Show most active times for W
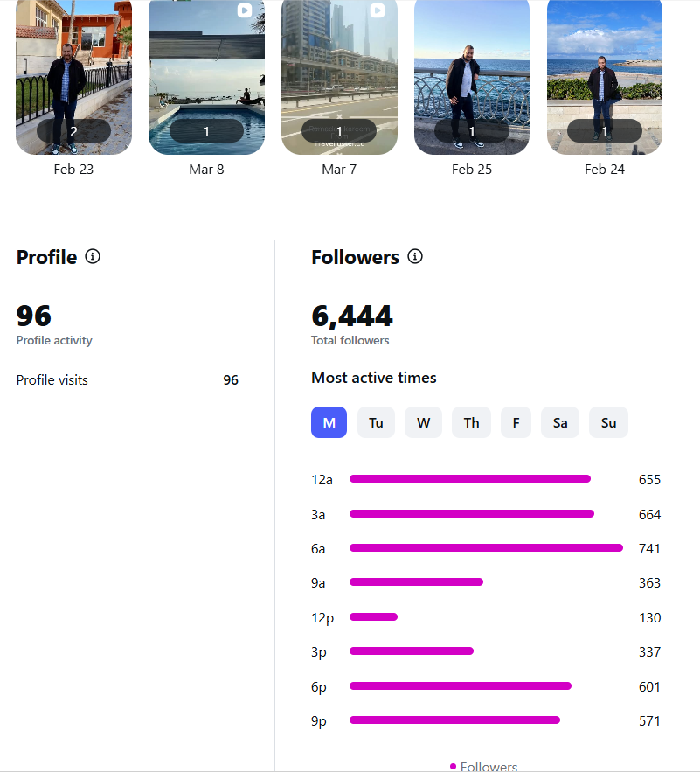This screenshot has height=772, width=700. pyautogui.click(x=423, y=422)
